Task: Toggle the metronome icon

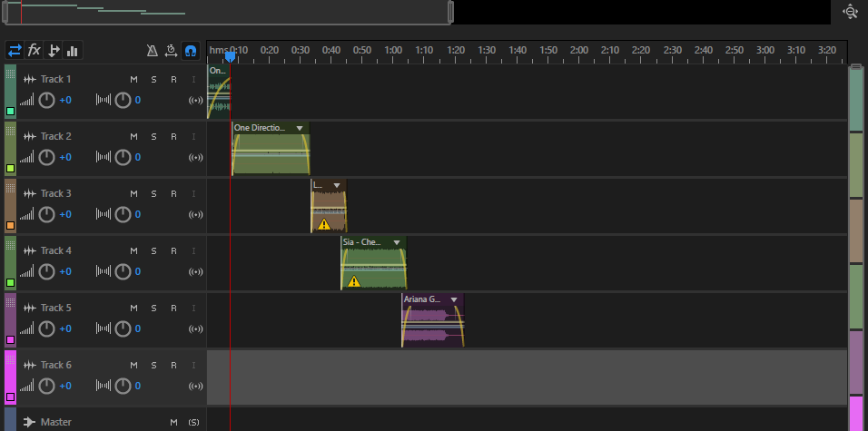Action: pos(153,51)
